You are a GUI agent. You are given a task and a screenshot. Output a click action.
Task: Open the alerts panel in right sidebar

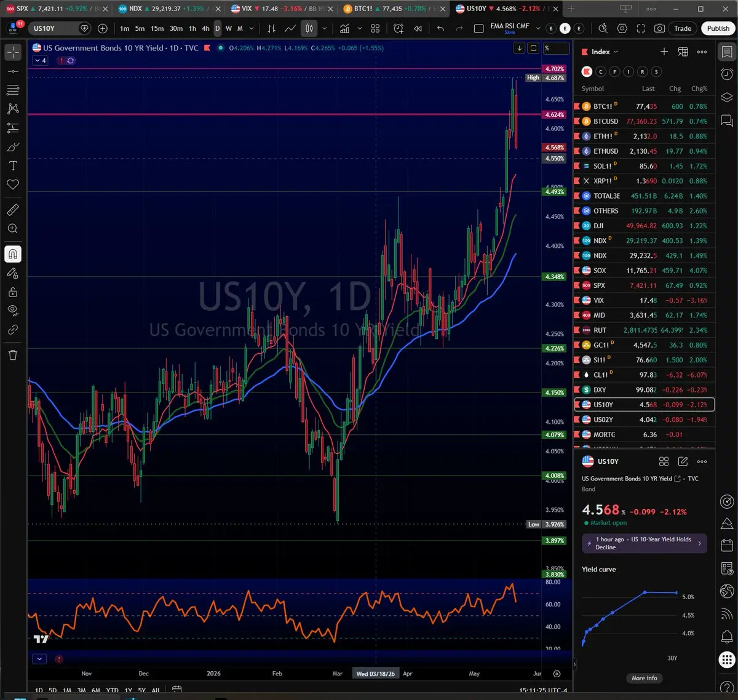click(727, 73)
